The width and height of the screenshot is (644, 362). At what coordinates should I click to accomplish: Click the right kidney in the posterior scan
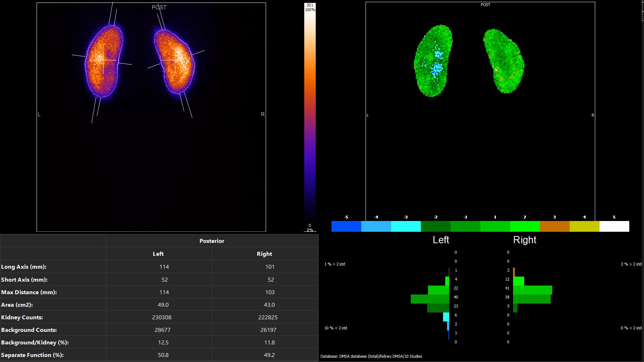[x=175, y=61]
